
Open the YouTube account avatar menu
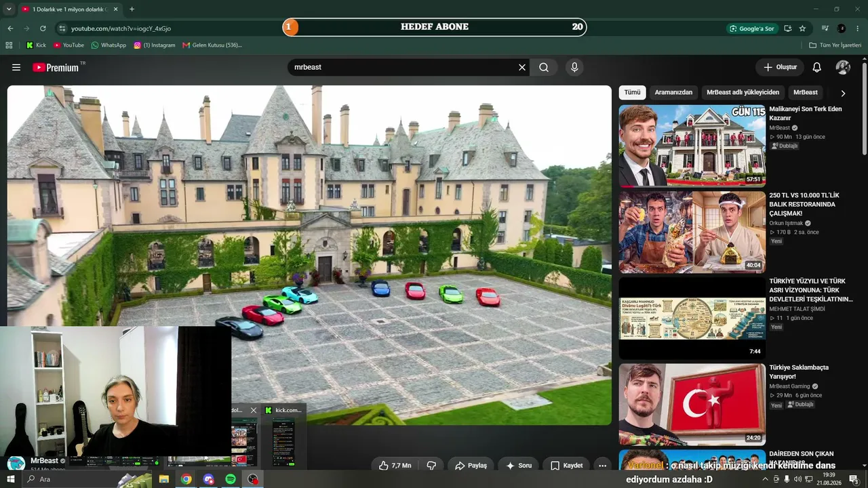(x=843, y=67)
